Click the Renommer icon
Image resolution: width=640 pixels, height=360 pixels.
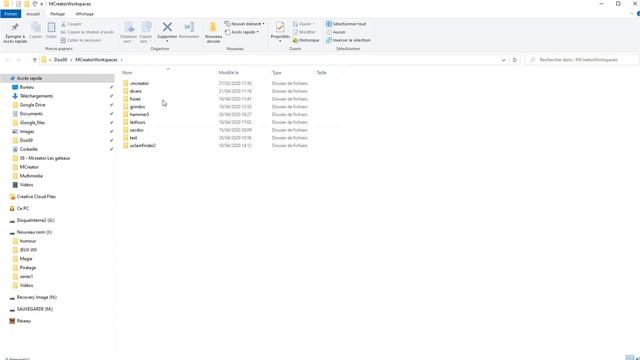click(189, 27)
